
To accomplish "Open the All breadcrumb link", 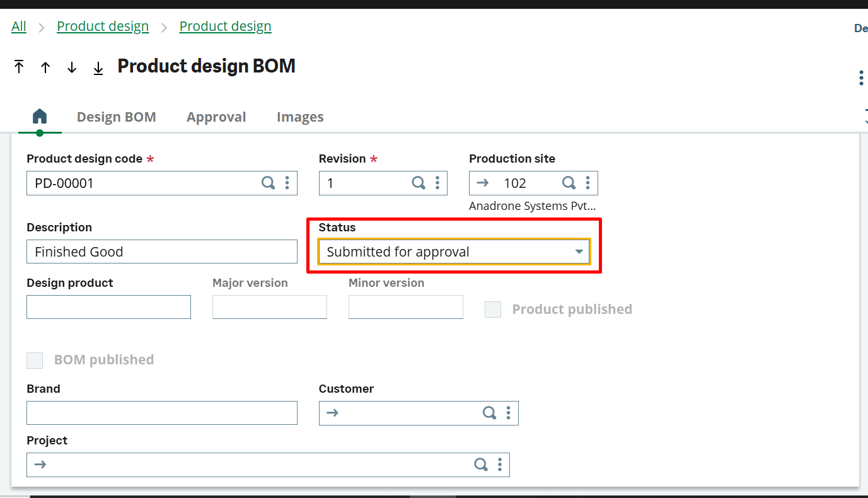I will click(x=19, y=26).
